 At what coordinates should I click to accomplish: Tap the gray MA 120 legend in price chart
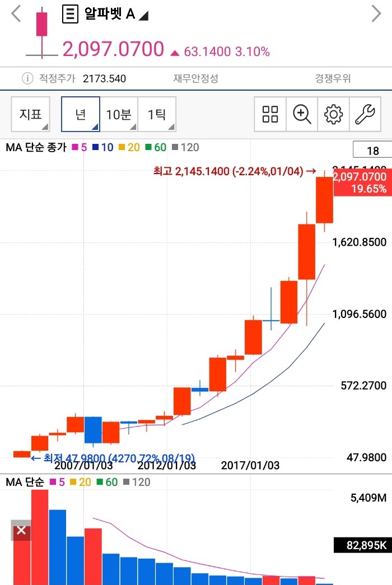(x=185, y=147)
